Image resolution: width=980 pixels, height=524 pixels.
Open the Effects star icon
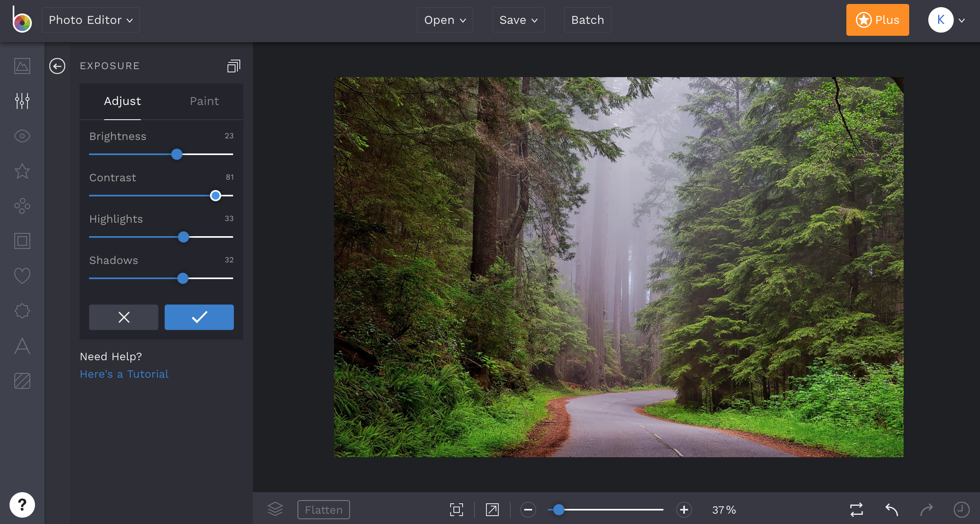click(x=22, y=171)
